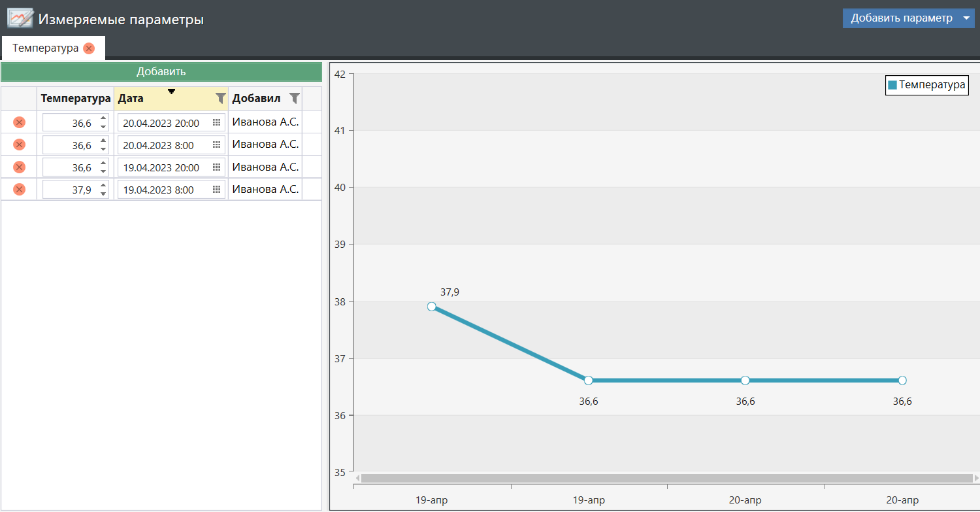This screenshot has height=512, width=980.
Task: Expand the Добавить параметр dropdown arrow
Action: pos(966,18)
